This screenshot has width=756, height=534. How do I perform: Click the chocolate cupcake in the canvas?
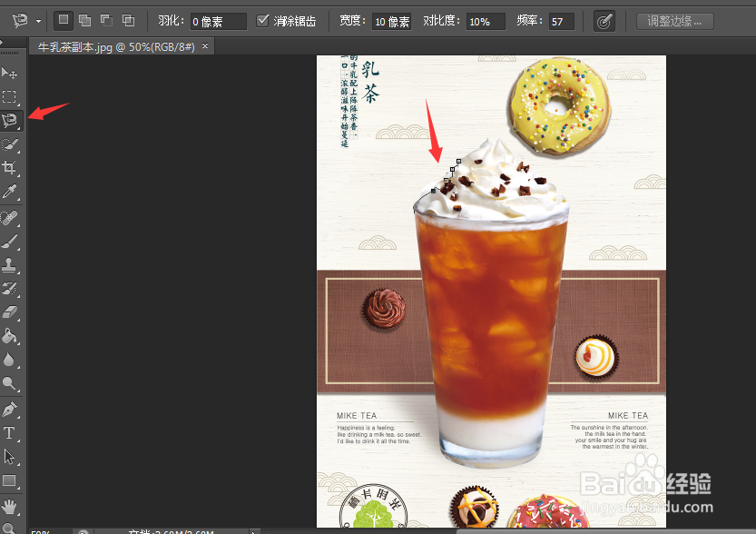pos(384,309)
